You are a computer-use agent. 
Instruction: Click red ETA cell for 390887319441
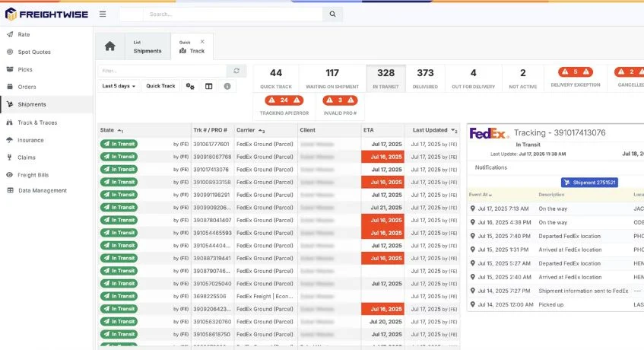point(382,259)
